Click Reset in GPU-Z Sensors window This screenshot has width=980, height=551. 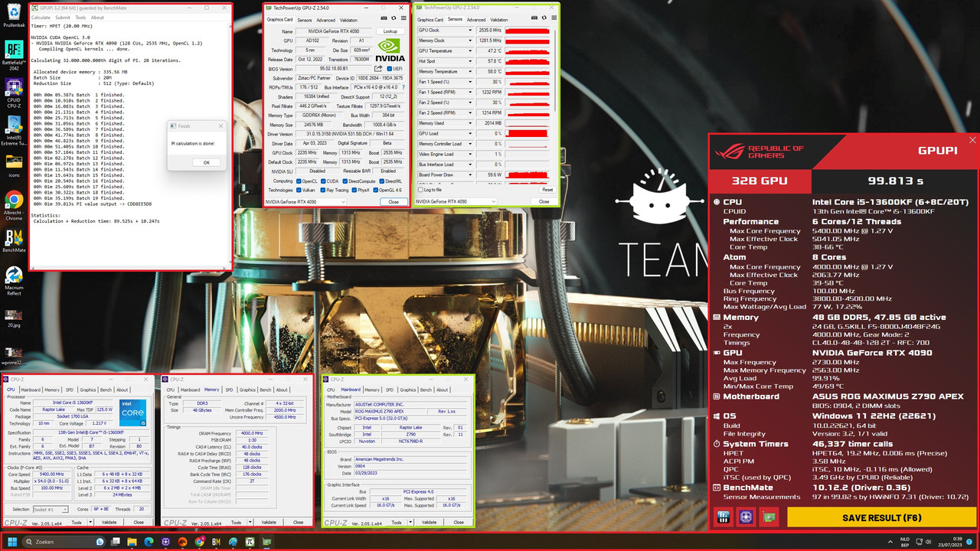click(x=547, y=190)
